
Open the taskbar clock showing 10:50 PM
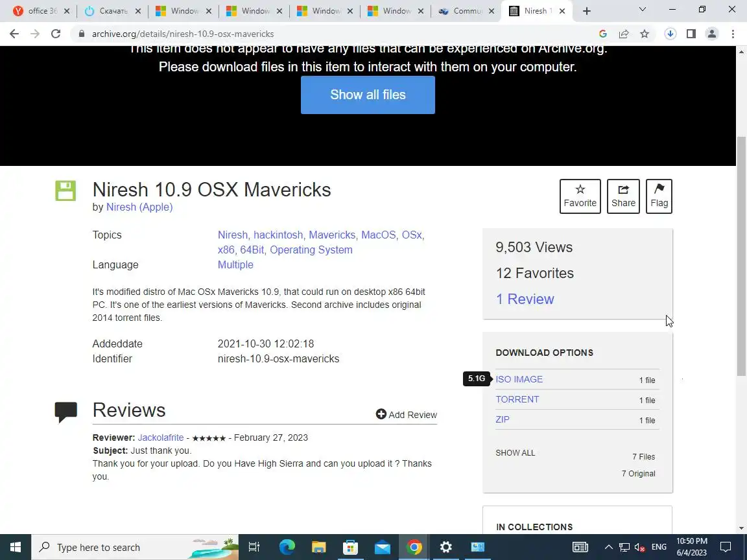(692, 547)
